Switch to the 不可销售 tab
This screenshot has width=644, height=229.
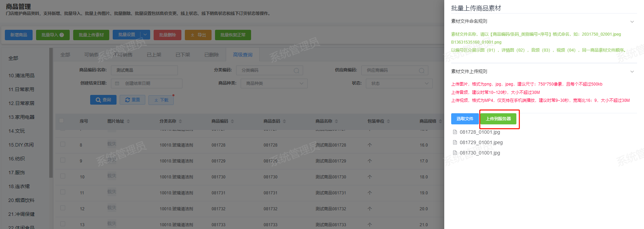point(122,55)
